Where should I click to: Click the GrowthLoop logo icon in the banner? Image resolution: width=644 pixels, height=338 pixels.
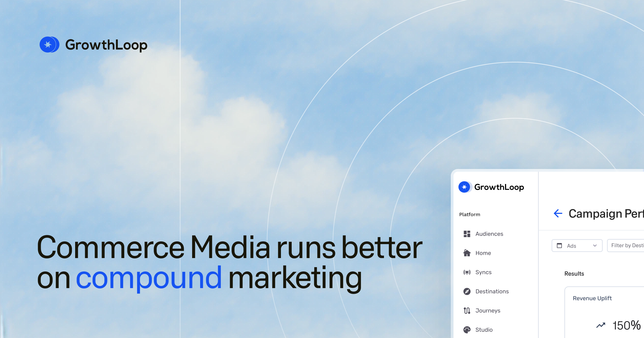(x=49, y=45)
